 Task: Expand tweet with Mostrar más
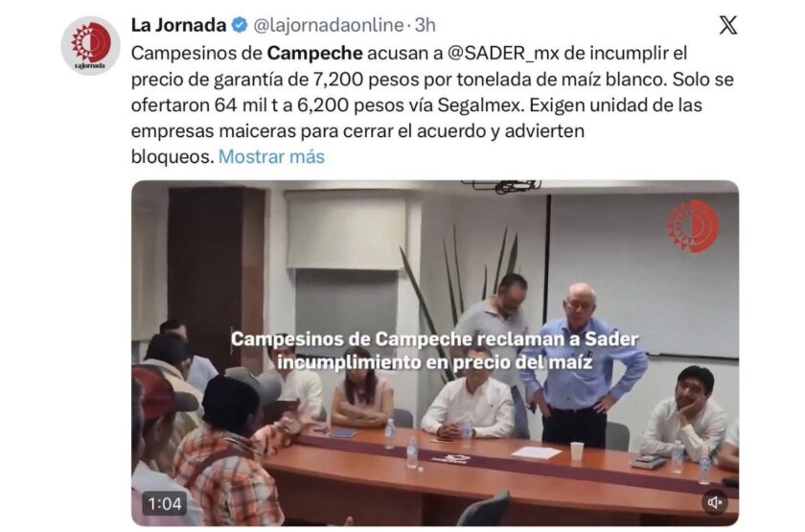[x=271, y=156]
